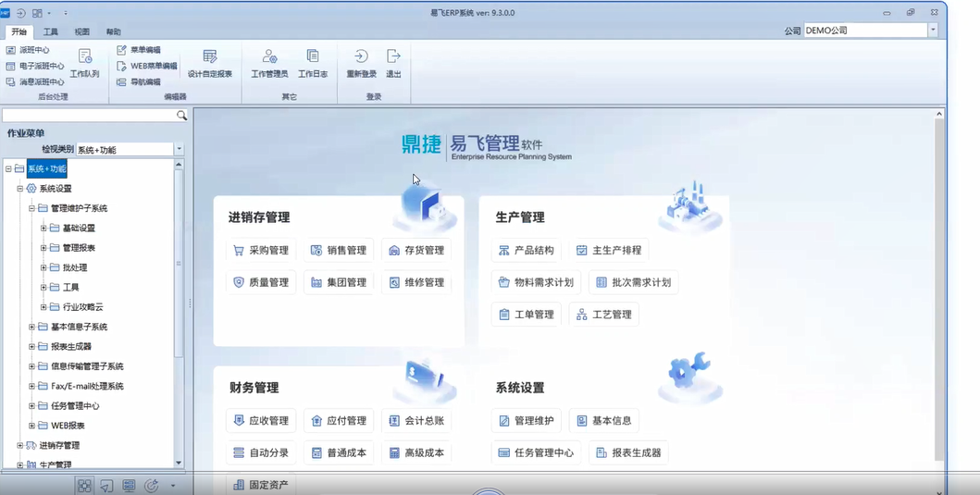Open 采购管理 purchasing module
The width and height of the screenshot is (980, 495).
click(261, 250)
